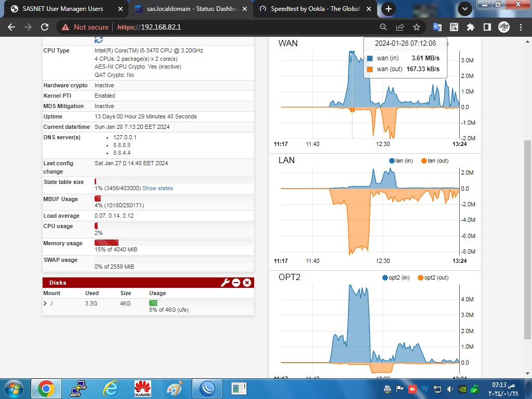Expand the root mount disk row
Screen dimensions: 532x399
pos(45,303)
